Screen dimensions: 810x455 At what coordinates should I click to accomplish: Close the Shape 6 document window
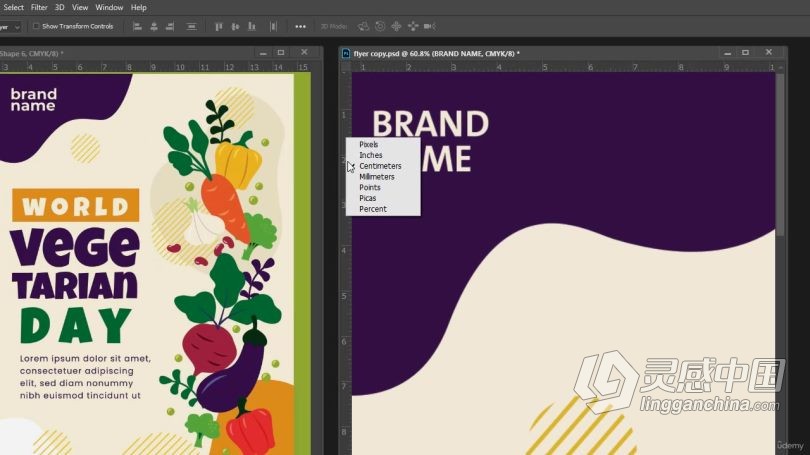click(x=304, y=52)
